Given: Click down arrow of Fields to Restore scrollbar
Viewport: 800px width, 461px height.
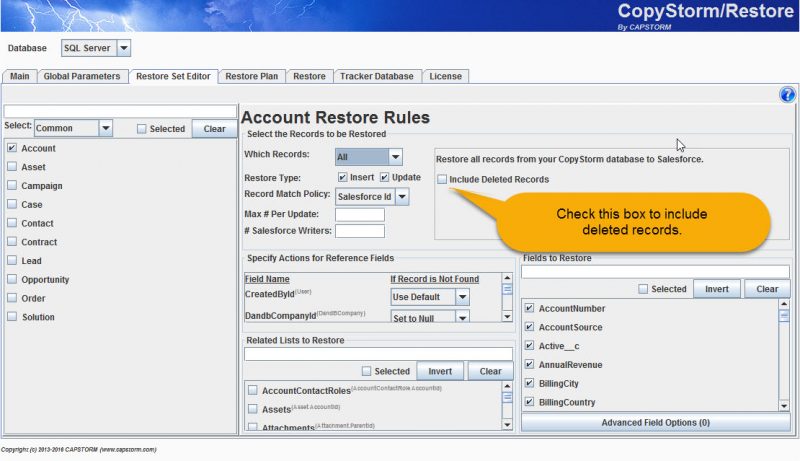Looking at the screenshot, I should [784, 406].
